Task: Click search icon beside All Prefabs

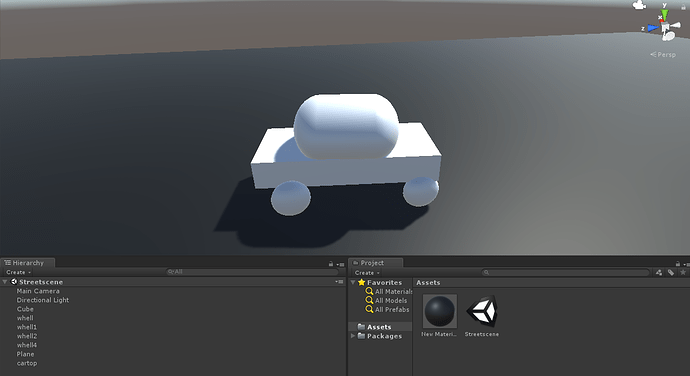Action: [369, 310]
